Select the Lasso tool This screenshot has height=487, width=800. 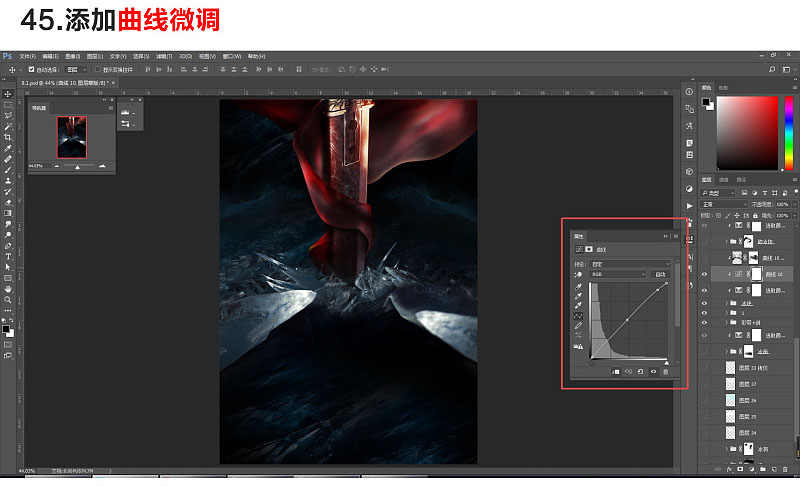(x=8, y=116)
